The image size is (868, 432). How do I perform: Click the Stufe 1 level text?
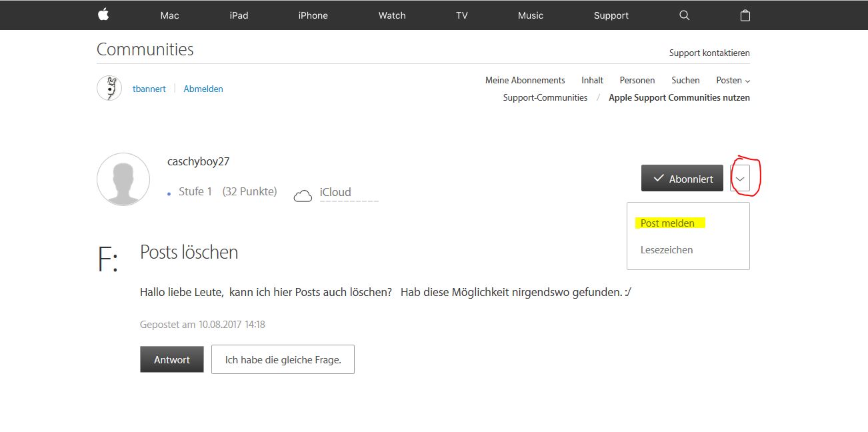coord(195,191)
